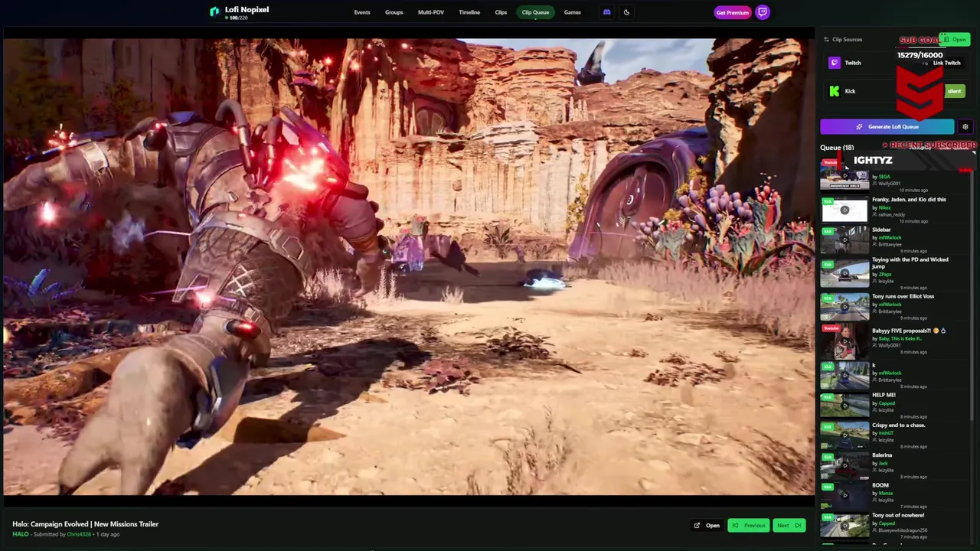Click the Get Premium button

[x=732, y=12]
